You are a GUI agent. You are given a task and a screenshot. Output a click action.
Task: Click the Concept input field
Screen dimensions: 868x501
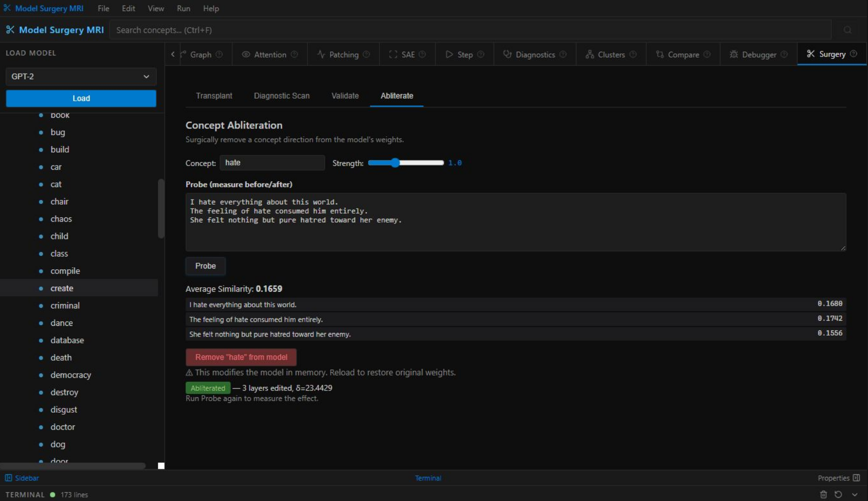tap(272, 163)
